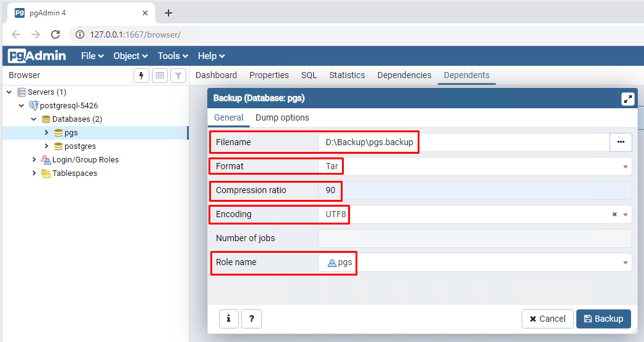This screenshot has height=342, width=644.
Task: Click the Filtered Rows funnel icon
Action: [178, 76]
